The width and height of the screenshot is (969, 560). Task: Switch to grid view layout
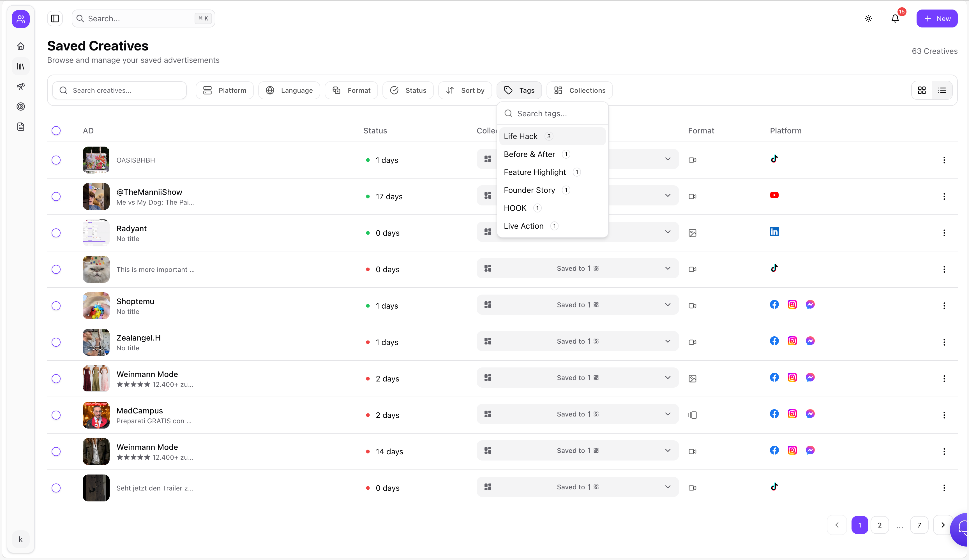click(922, 90)
